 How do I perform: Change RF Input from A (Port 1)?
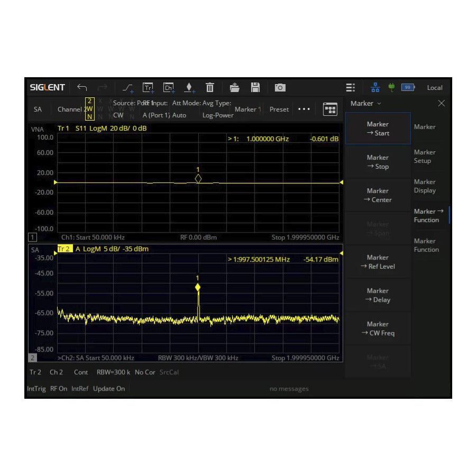[155, 115]
